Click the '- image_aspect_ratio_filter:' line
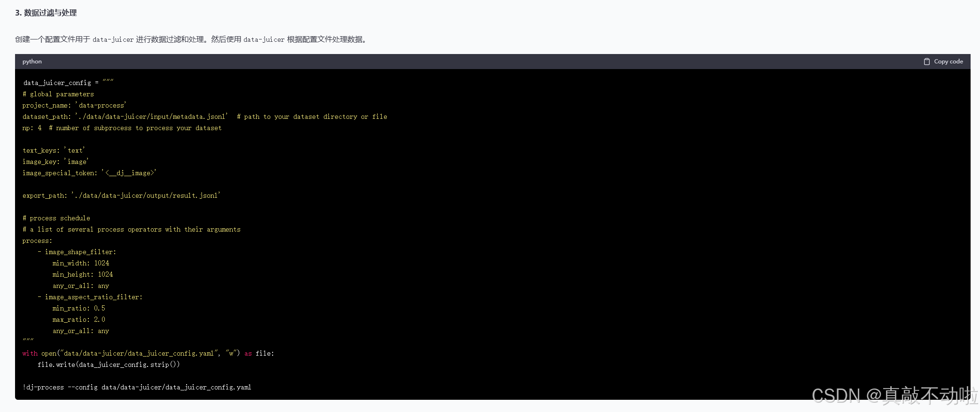 tap(90, 297)
